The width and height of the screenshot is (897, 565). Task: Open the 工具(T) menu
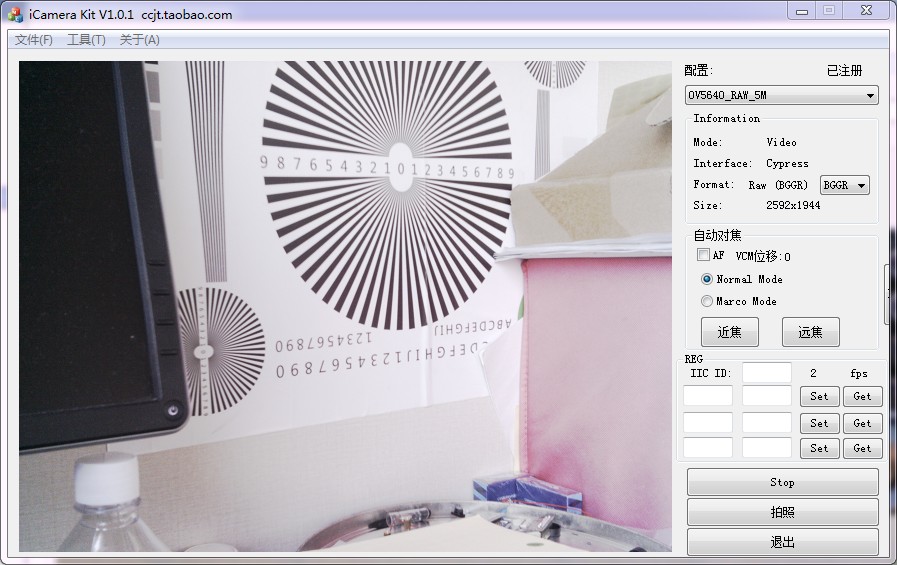tap(86, 40)
